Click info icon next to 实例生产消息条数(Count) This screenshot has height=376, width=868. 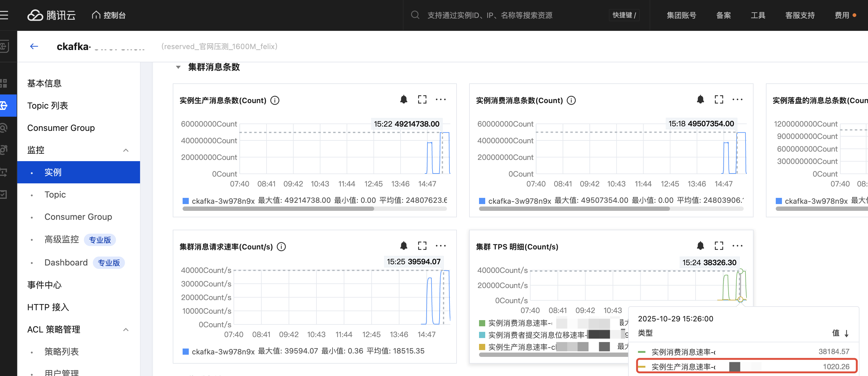tap(275, 101)
